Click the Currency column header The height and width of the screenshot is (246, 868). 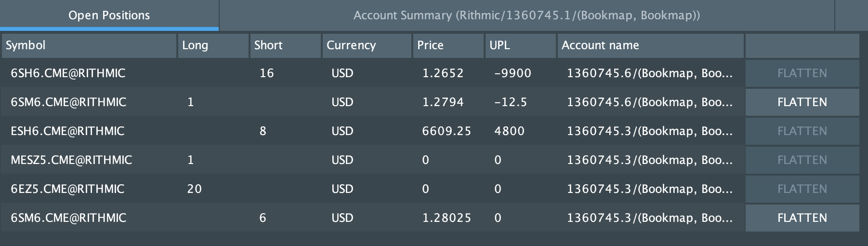tap(367, 45)
